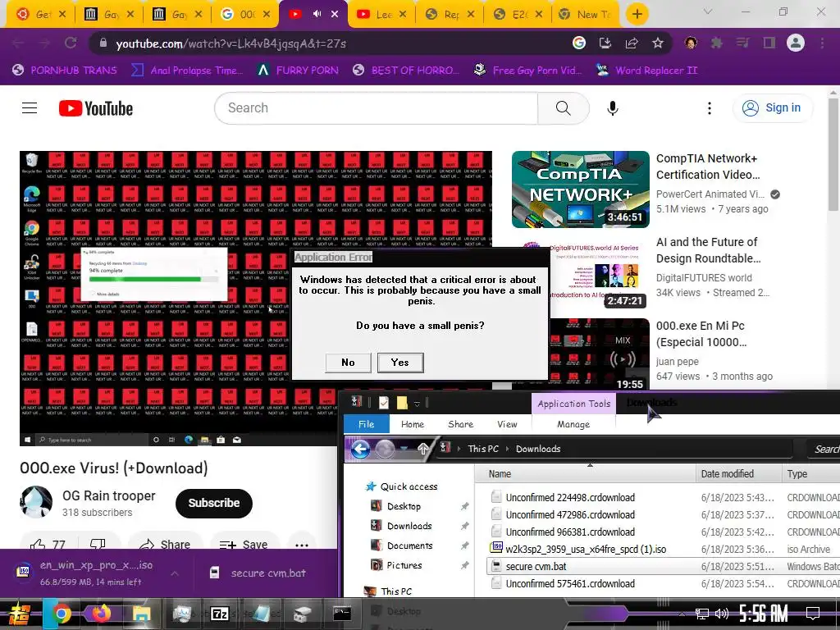The width and height of the screenshot is (840, 630).
Task: Click the install/download page icon in omnibox
Action: point(605,43)
